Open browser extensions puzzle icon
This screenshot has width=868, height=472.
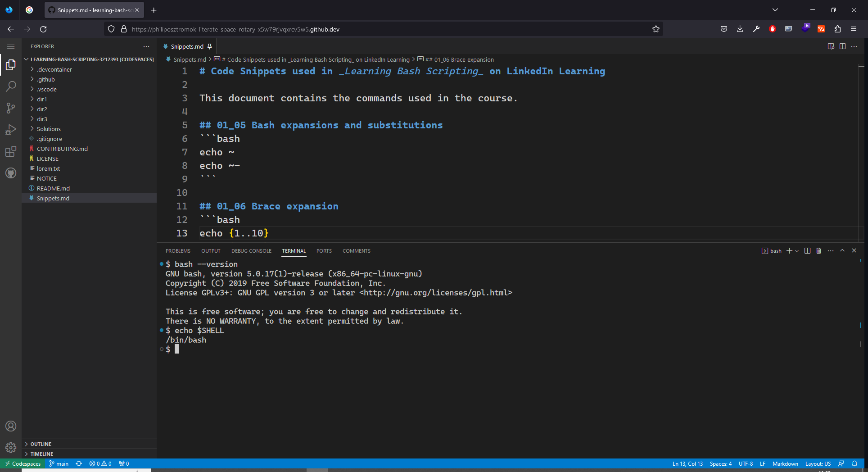pos(837,29)
